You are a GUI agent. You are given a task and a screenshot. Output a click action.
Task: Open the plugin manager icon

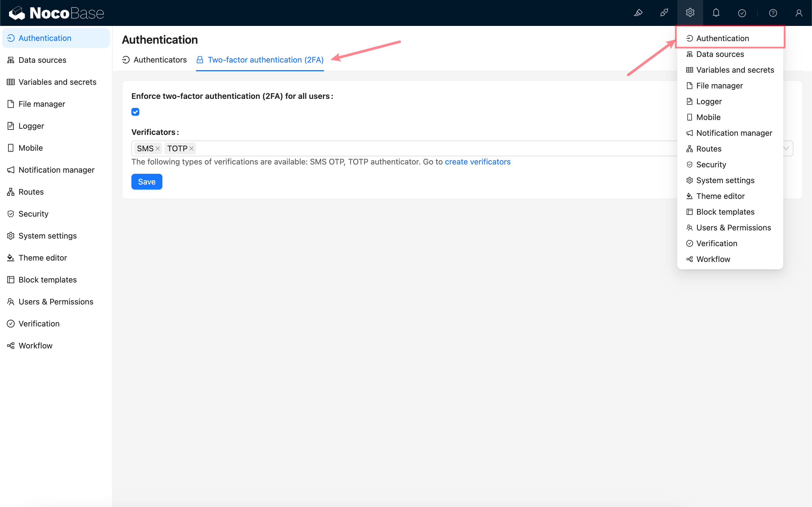pos(664,13)
